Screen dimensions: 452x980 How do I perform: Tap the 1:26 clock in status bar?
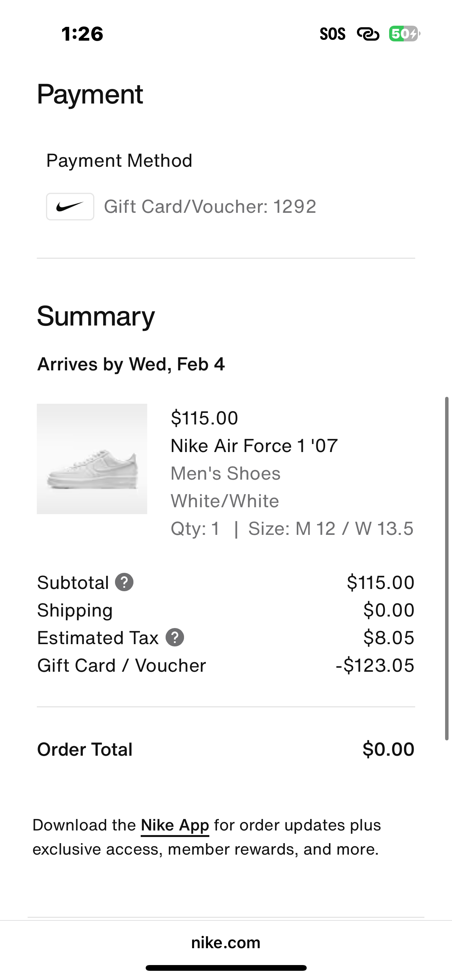click(82, 34)
